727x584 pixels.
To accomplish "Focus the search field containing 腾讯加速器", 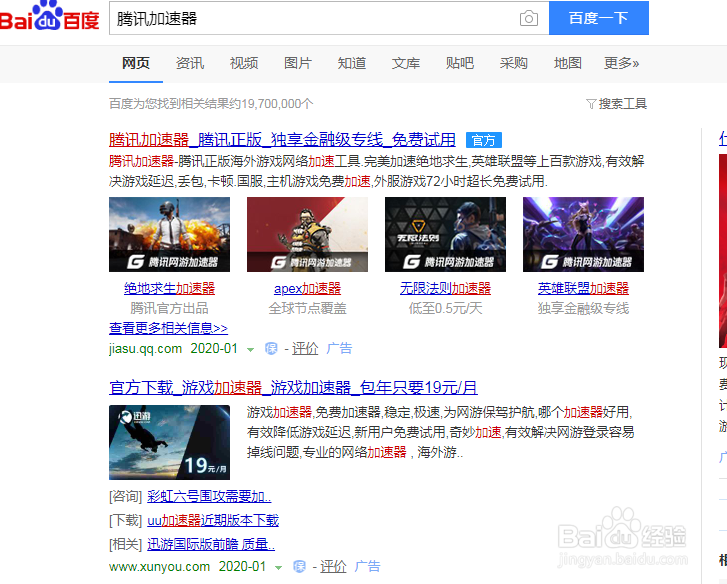I will [x=313, y=19].
